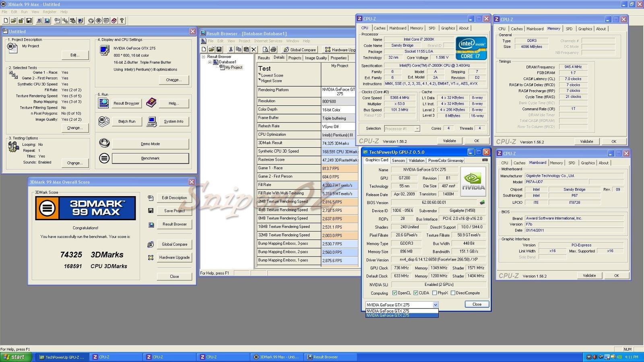
Task: Open Register menu in 3DMark menu bar
Action: [x=50, y=12]
